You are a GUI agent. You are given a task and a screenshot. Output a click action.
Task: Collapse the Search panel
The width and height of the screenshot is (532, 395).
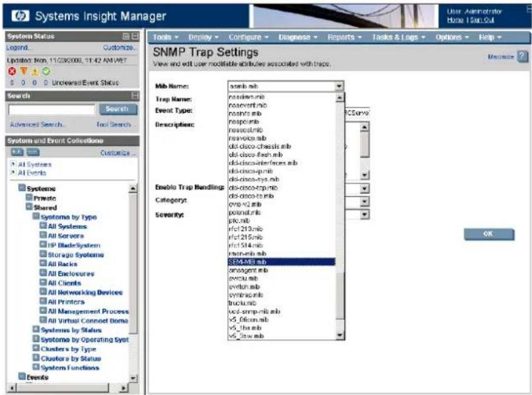[135, 96]
